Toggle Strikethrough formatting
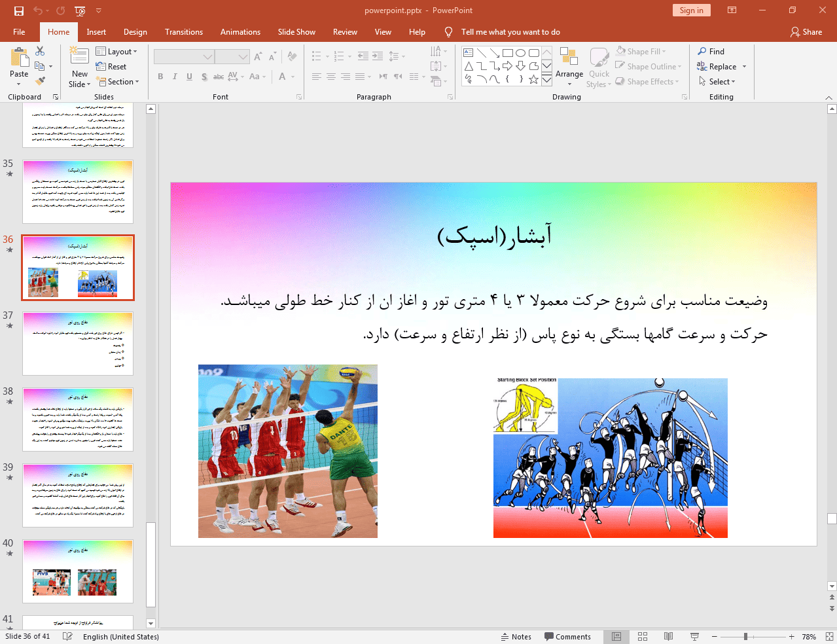 click(219, 77)
